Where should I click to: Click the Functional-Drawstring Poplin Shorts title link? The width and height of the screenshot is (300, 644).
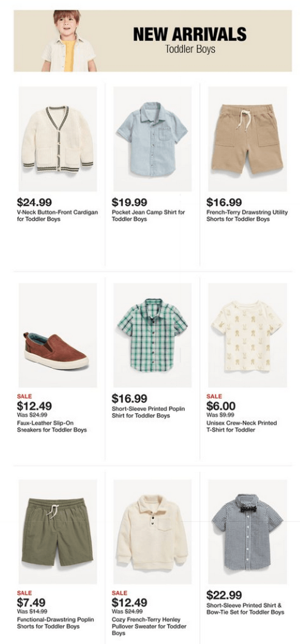point(55,623)
